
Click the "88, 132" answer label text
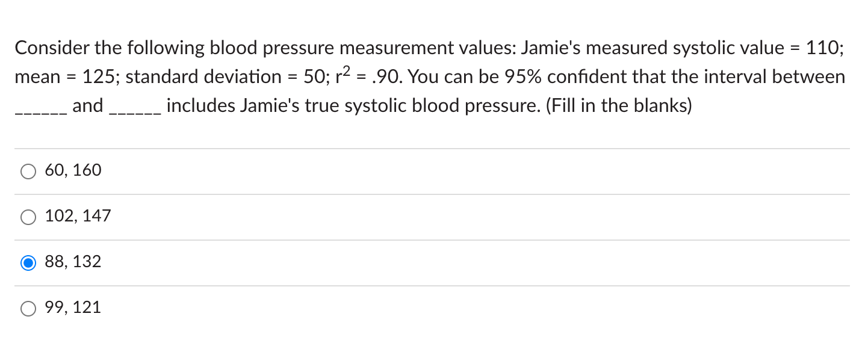(73, 262)
